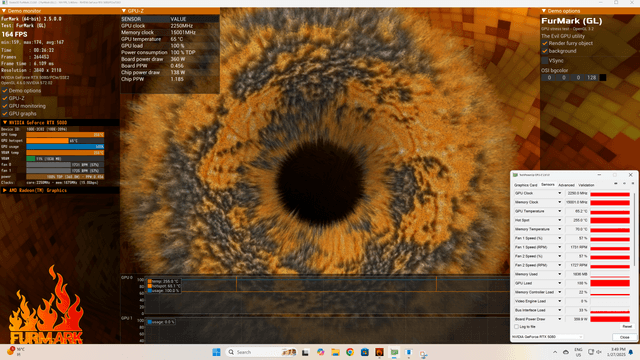This screenshot has width=640, height=360.
Task: Open File Explorer from the taskbar
Action: click(x=335, y=352)
